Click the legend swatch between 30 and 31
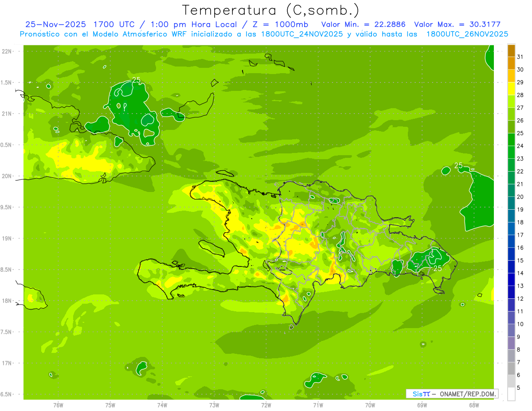Image resolution: width=532 pixels, height=411 pixels. coord(511,63)
